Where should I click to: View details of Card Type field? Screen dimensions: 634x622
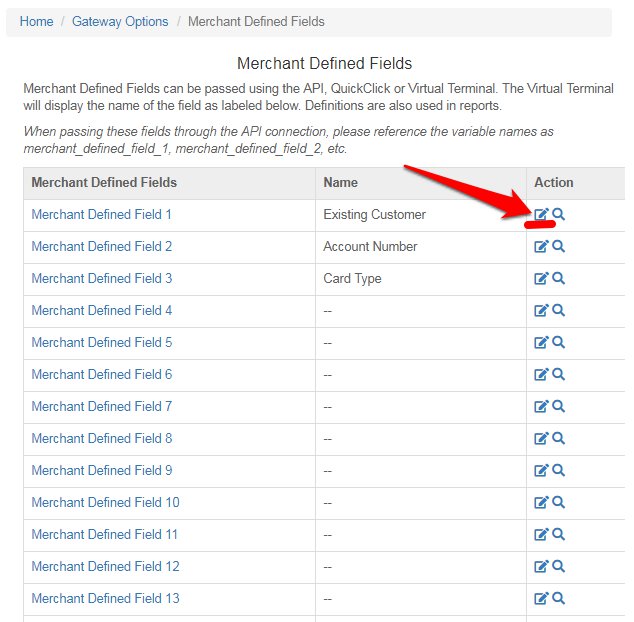(558, 278)
